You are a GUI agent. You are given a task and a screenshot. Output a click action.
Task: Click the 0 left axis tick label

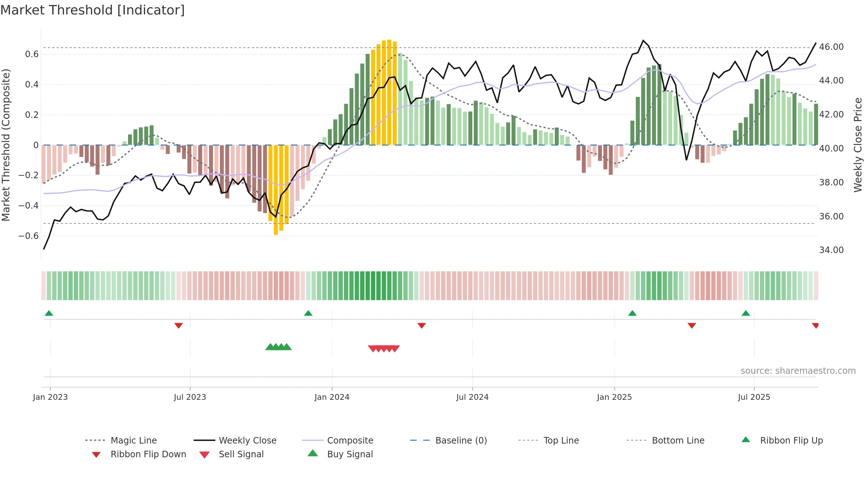[36, 145]
